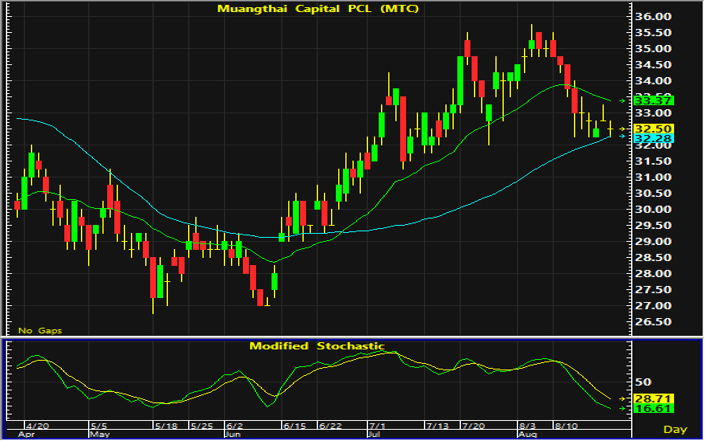
Task: Click the 31.50 price axis label
Action: [x=653, y=161]
